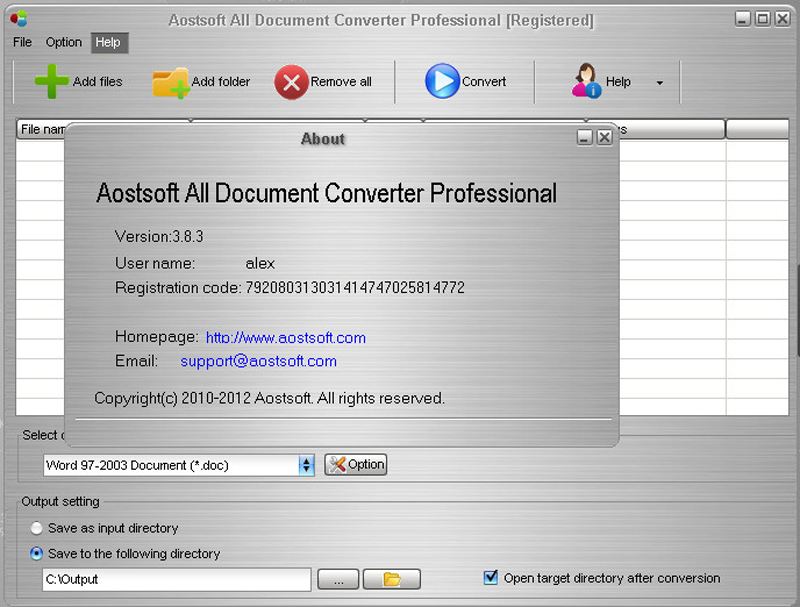Click the Help person icon in toolbar

586,82
